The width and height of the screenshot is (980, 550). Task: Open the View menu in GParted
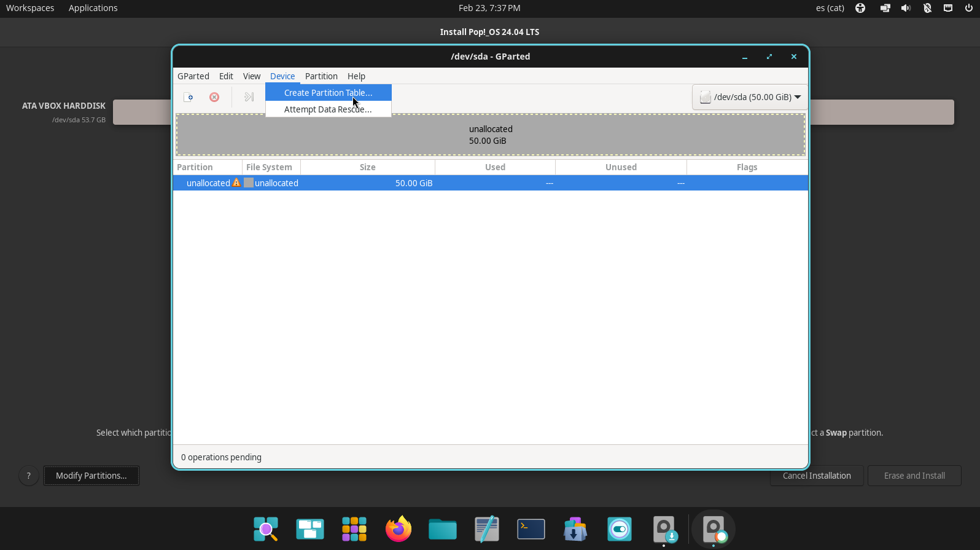(x=252, y=76)
